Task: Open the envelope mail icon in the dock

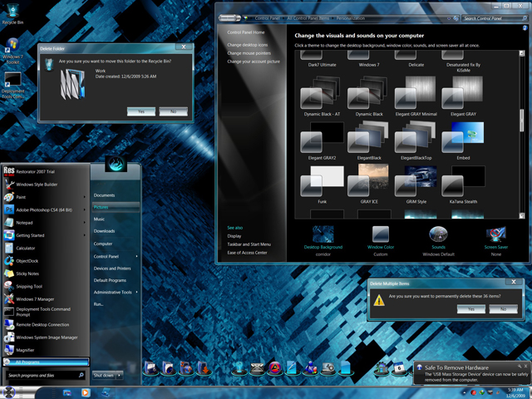Action: [x=257, y=368]
